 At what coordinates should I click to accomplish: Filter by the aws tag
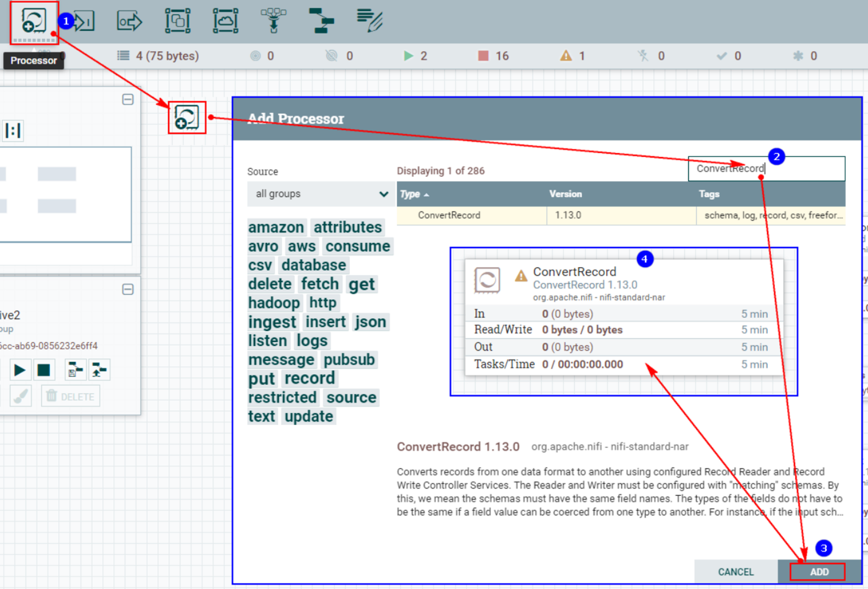tap(302, 246)
